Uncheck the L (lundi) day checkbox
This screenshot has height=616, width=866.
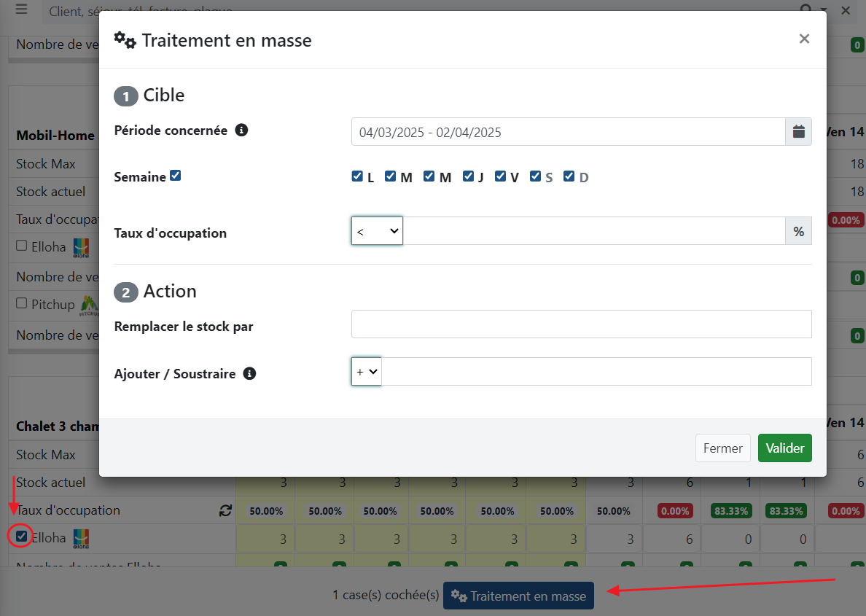click(x=357, y=176)
